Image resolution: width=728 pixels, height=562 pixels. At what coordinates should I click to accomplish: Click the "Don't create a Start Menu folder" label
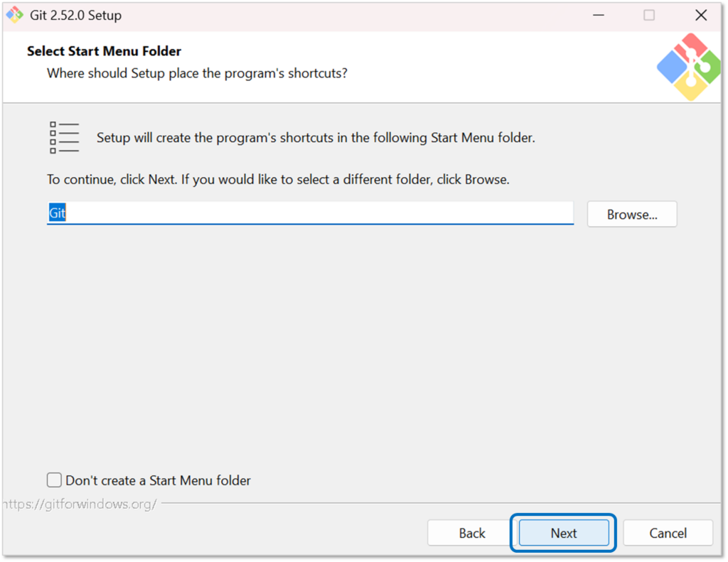(158, 480)
